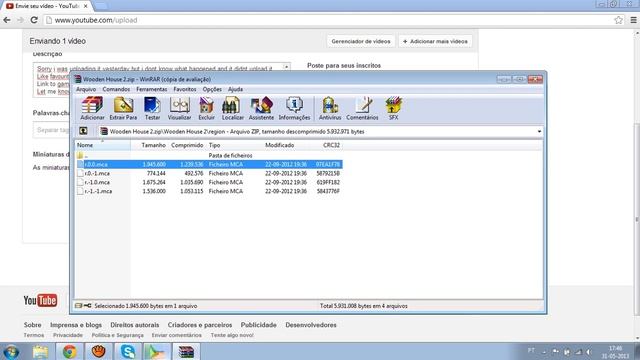Open the Opções menu

212,89
